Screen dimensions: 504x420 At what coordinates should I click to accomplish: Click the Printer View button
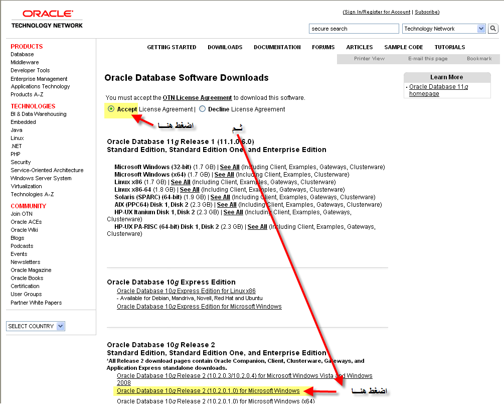(369, 59)
